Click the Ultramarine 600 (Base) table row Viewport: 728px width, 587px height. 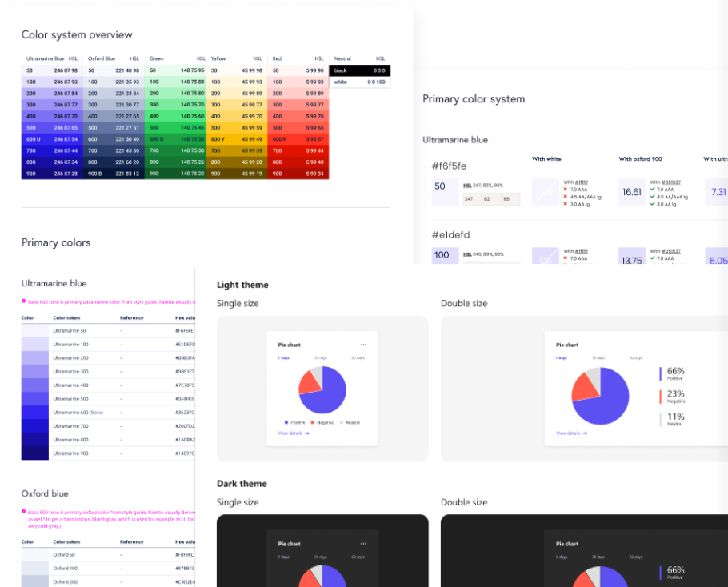(x=108, y=412)
